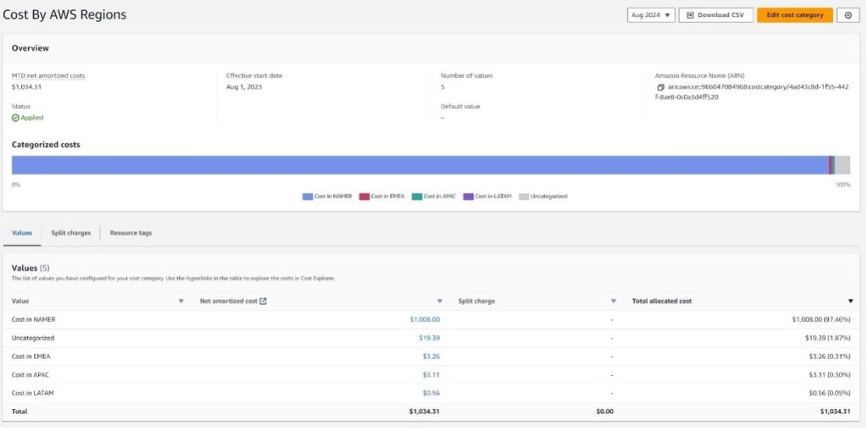Screen dimensions: 868x431
Task: Click the Cost in APAC legend swatch
Action: 417,196
